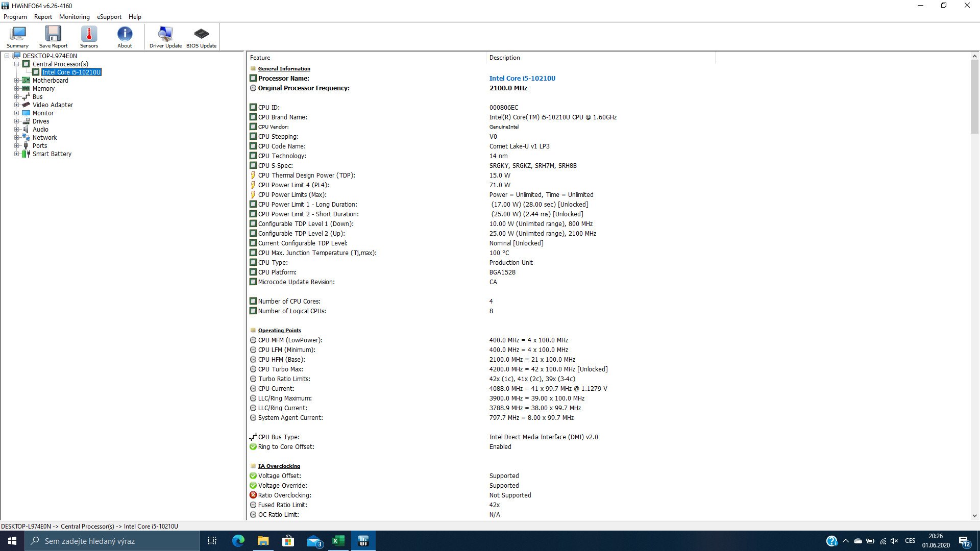Screen dimensions: 980x551
Task: Click the vertical scrollbar down arrow
Action: pyautogui.click(x=974, y=516)
